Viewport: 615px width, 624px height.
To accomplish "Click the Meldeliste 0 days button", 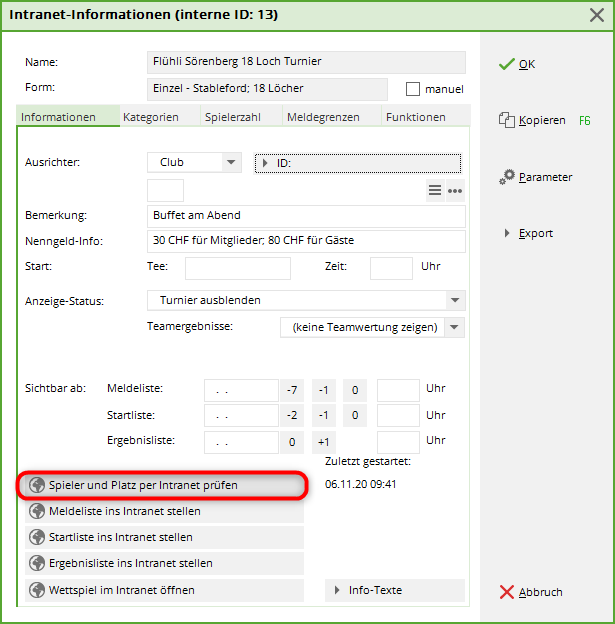I will 355,390.
